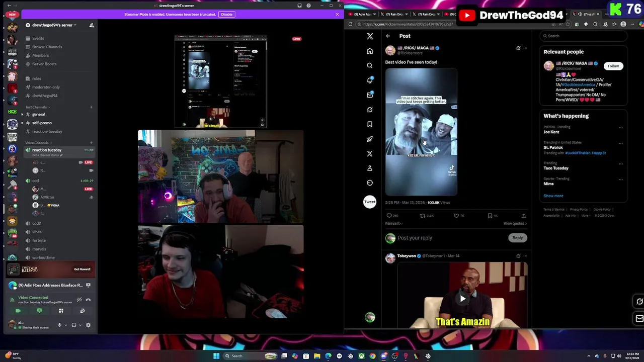The image size is (644, 362).
Task: Open X Profile person icon
Action: 370,168
